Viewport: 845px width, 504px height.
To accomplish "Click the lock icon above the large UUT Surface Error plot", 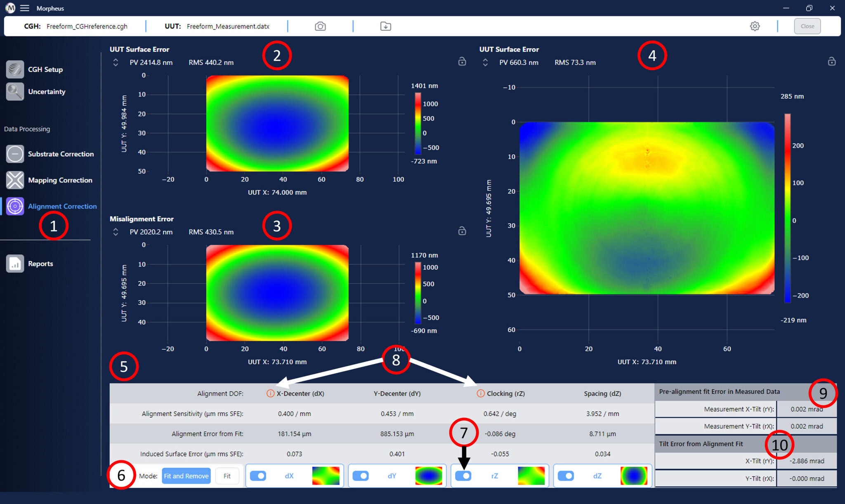I will point(831,61).
